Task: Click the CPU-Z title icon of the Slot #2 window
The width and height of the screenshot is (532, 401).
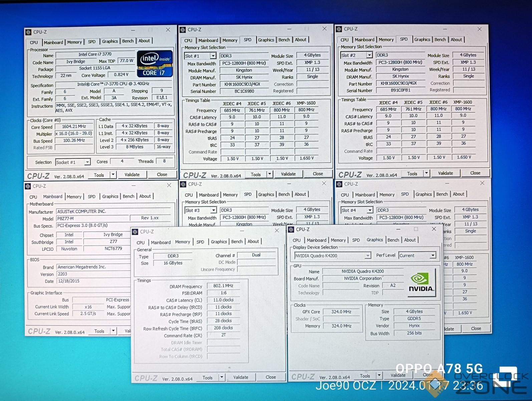Action: click(x=339, y=29)
